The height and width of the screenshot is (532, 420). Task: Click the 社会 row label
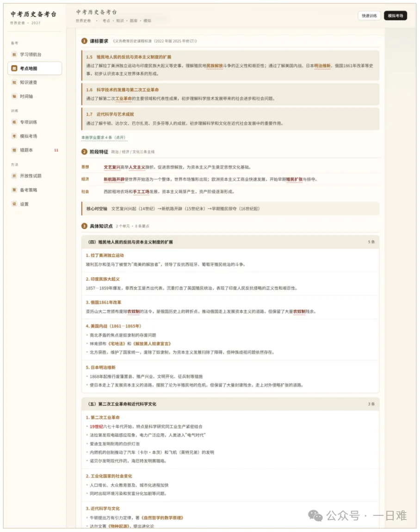pyautogui.click(x=85, y=192)
